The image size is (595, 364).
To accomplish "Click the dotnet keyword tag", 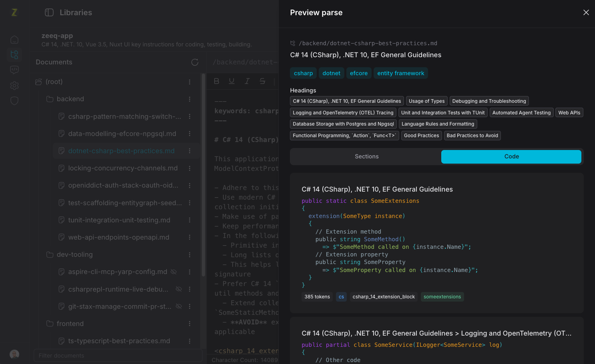I will (331, 73).
